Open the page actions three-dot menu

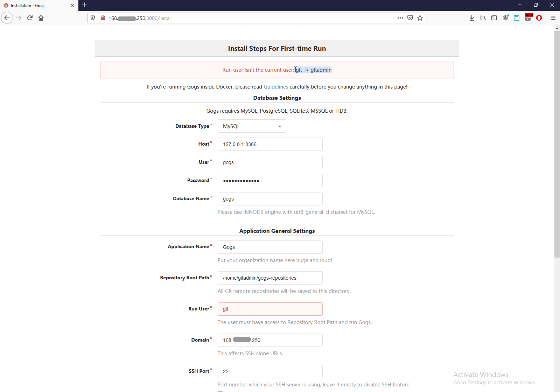pyautogui.click(x=400, y=18)
